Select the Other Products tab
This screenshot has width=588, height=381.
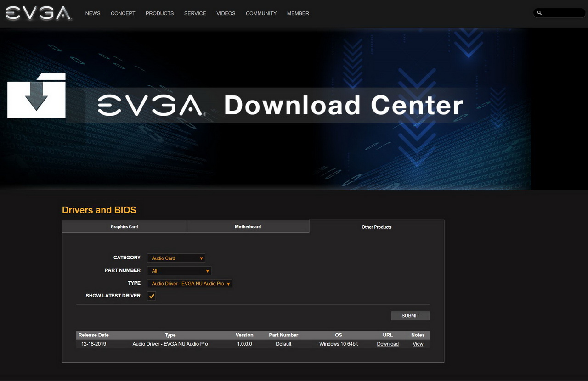point(377,227)
